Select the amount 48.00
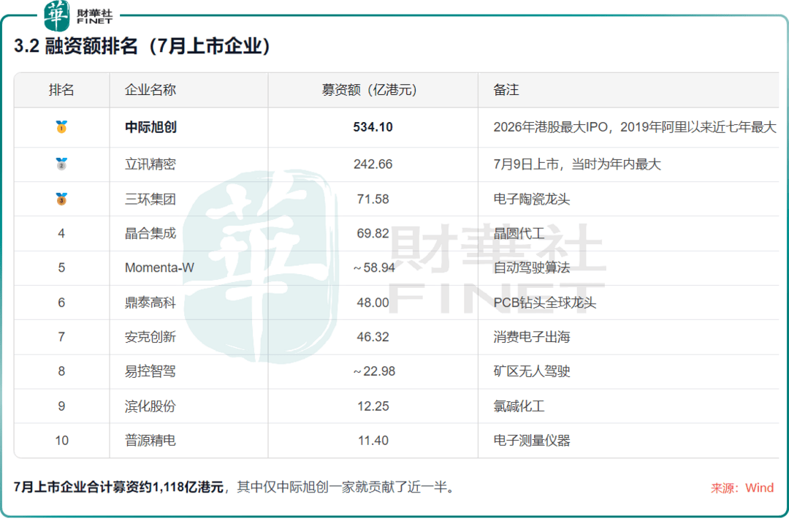Image resolution: width=789 pixels, height=532 pixels. pos(373,303)
